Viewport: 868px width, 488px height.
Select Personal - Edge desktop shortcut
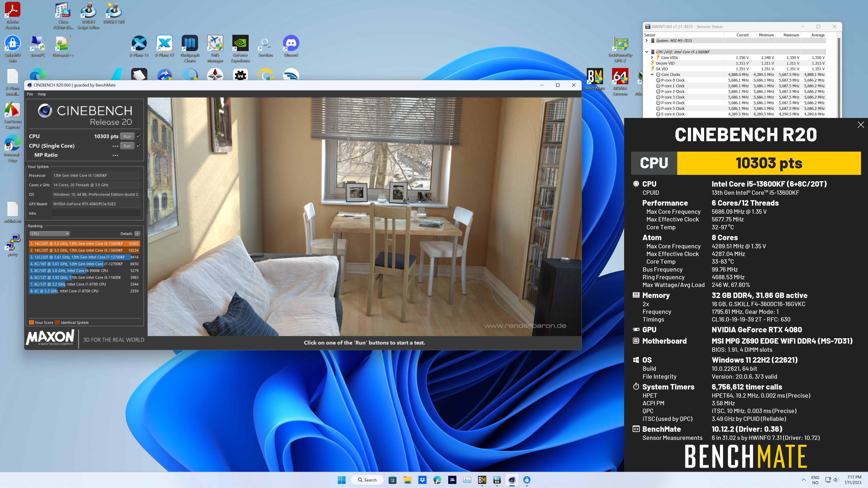12,148
